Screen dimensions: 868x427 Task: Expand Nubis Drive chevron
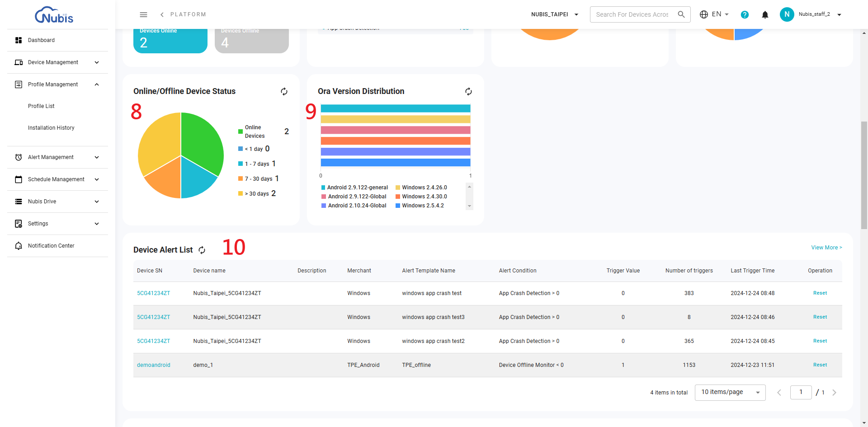click(x=97, y=202)
